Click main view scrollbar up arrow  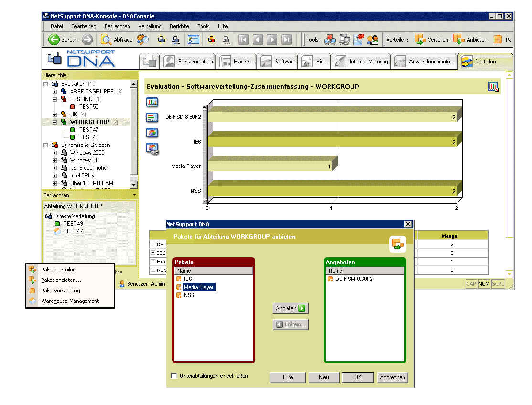(x=509, y=75)
